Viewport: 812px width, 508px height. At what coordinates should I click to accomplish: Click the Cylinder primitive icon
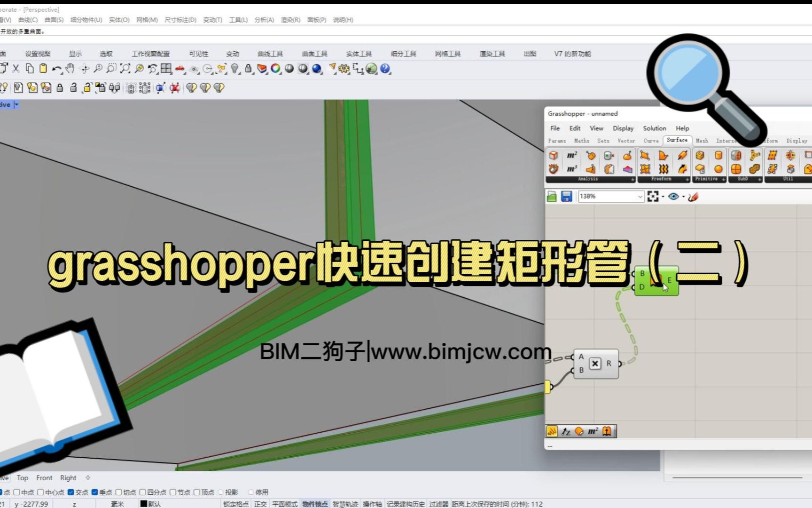tap(718, 155)
